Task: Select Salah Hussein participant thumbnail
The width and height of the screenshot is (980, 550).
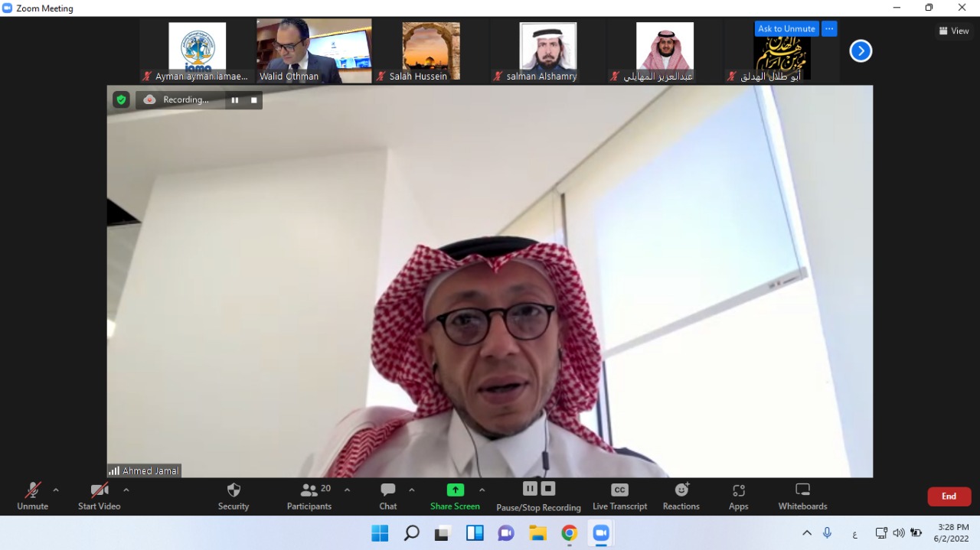Action: coord(431,52)
